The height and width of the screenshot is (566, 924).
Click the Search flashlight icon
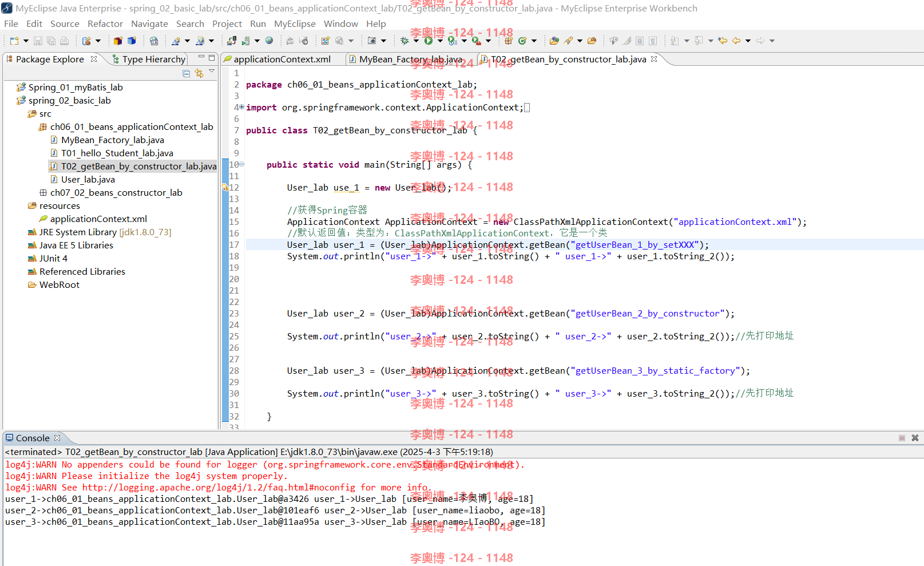click(x=568, y=41)
